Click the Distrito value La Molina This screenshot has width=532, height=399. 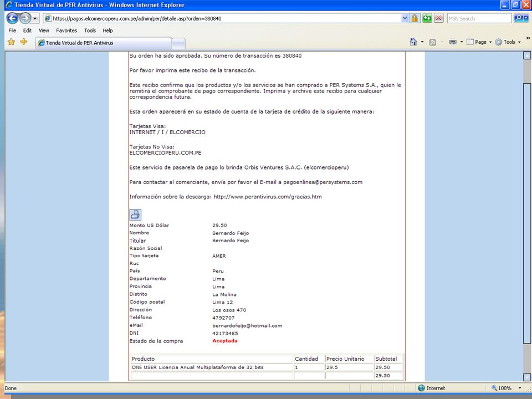[x=224, y=294]
